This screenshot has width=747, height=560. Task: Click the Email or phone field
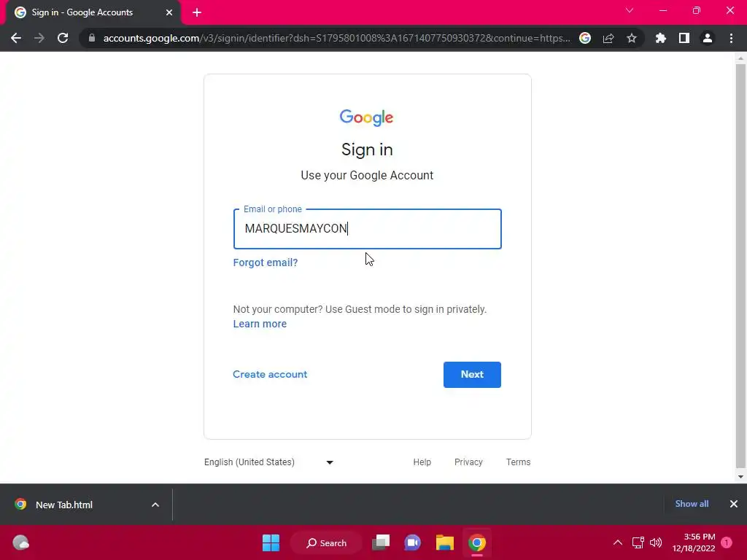368,228
